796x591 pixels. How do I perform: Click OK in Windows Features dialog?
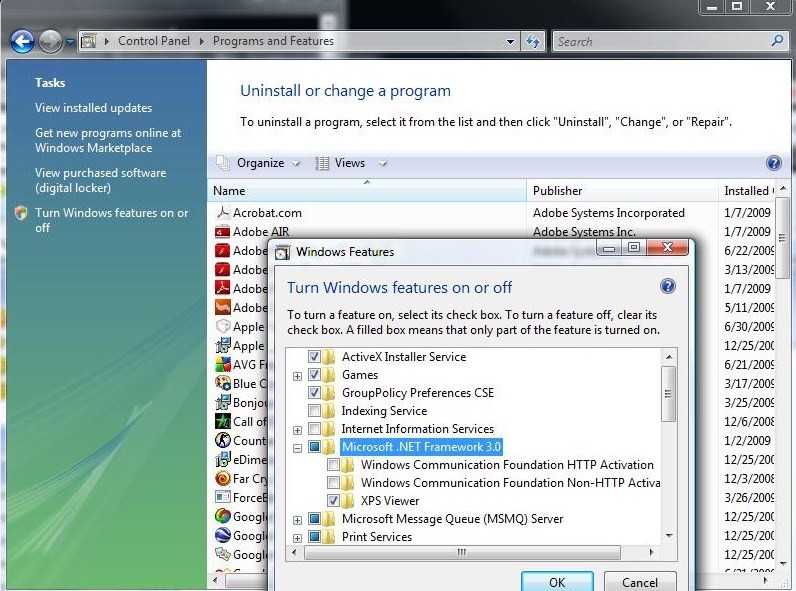[x=557, y=582]
